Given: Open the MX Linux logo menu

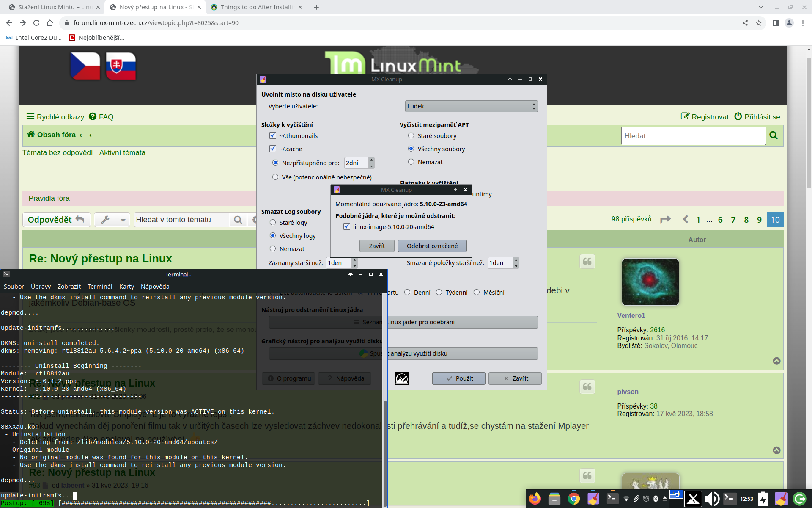Looking at the screenshot, I should (x=693, y=499).
